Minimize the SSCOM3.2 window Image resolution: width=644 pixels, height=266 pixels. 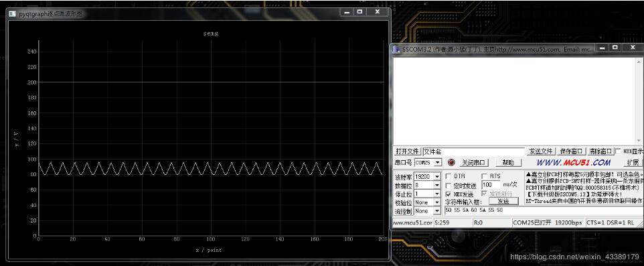602,48
